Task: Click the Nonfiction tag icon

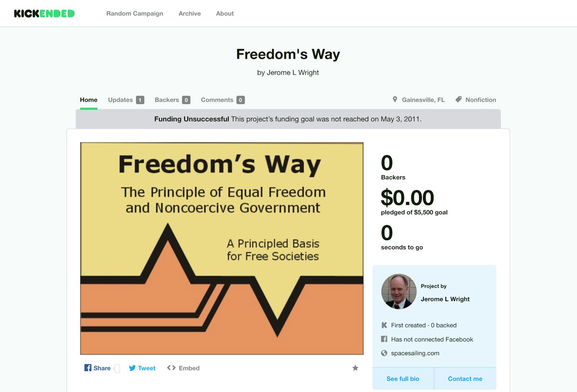Action: click(458, 100)
